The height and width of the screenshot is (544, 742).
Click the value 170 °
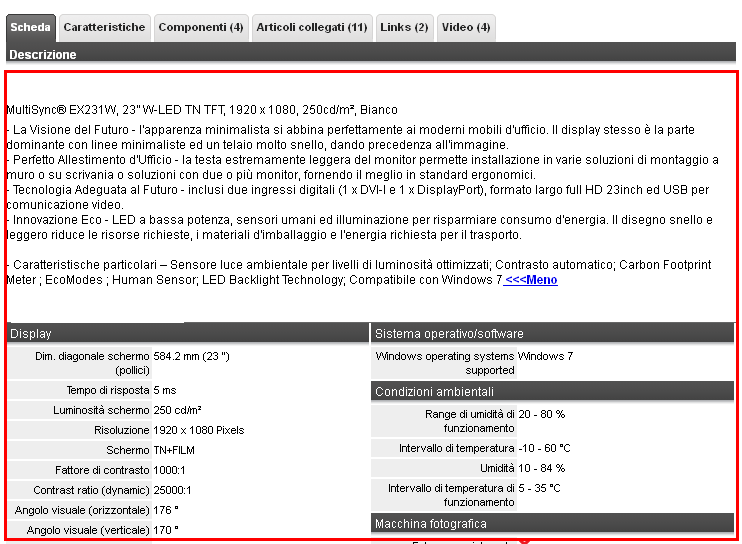(166, 530)
